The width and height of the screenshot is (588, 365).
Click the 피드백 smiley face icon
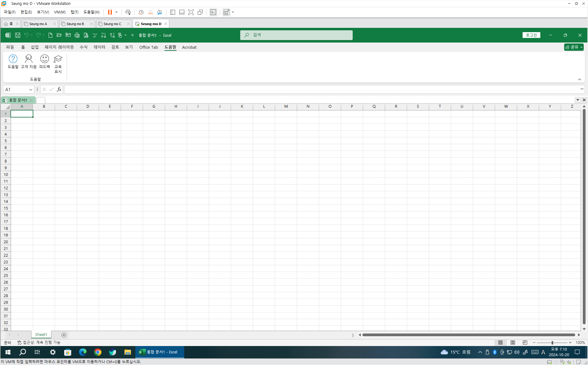(x=45, y=59)
